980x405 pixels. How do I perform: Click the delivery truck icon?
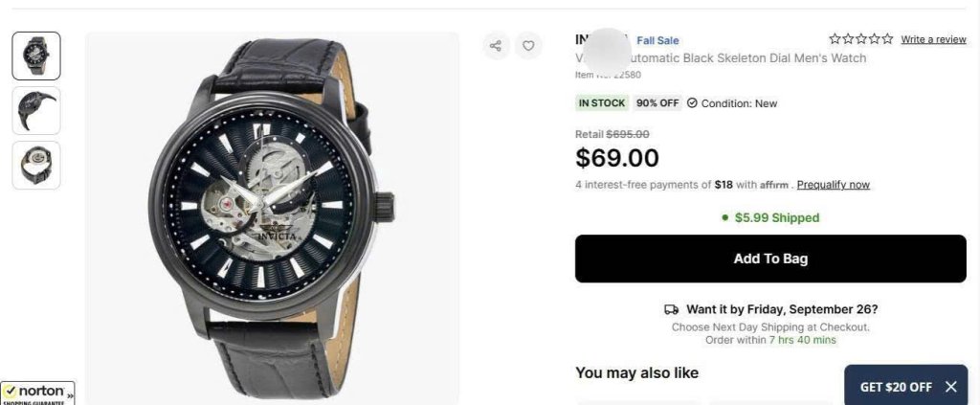(671, 309)
